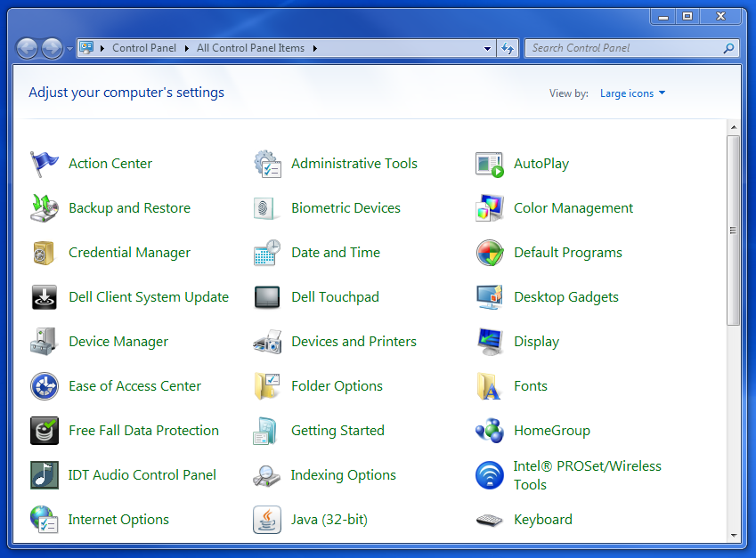This screenshot has width=756, height=558.
Task: Open the Display monitor icon
Action: (x=490, y=342)
